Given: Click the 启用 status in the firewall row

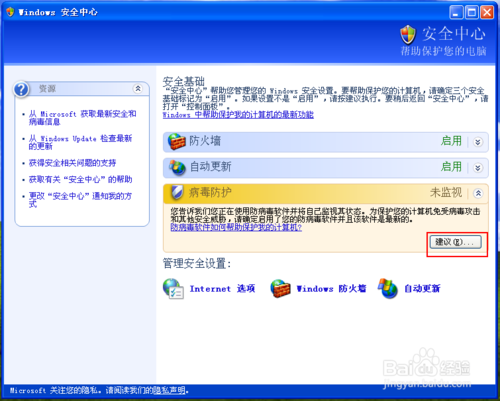Looking at the screenshot, I should 451,141.
